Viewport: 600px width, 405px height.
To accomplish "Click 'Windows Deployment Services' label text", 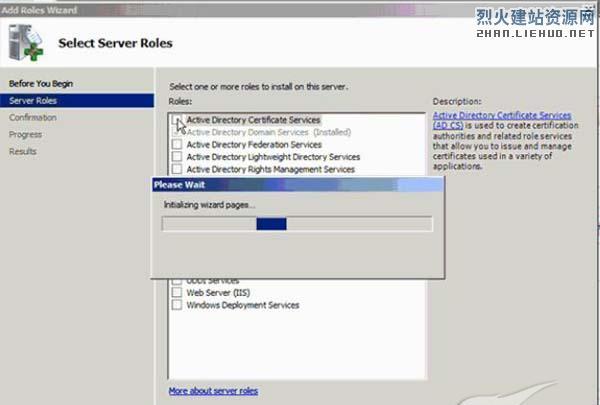I will click(x=243, y=305).
